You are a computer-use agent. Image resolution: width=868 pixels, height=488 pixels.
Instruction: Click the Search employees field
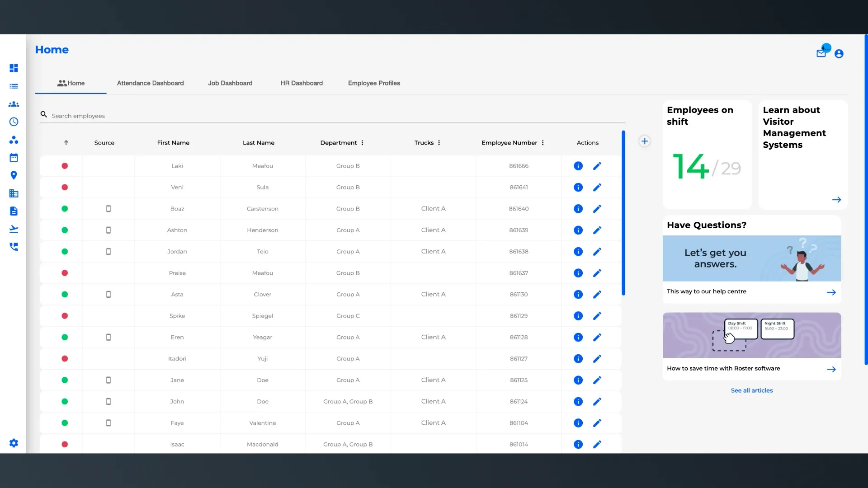tap(332, 116)
